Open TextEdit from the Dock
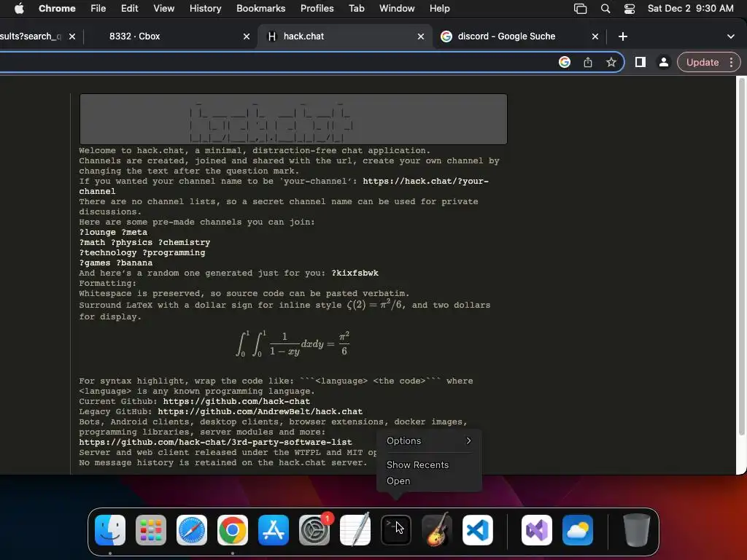 tap(355, 529)
